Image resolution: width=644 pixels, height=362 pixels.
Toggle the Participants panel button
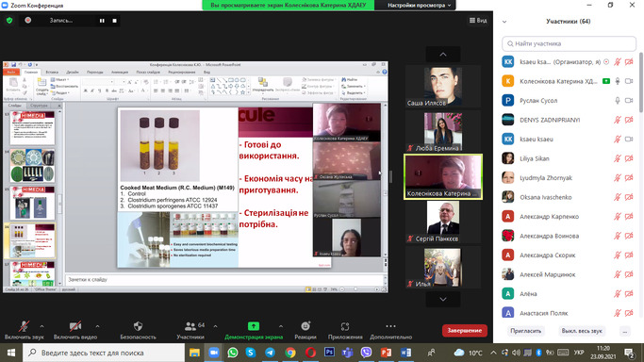190,326
